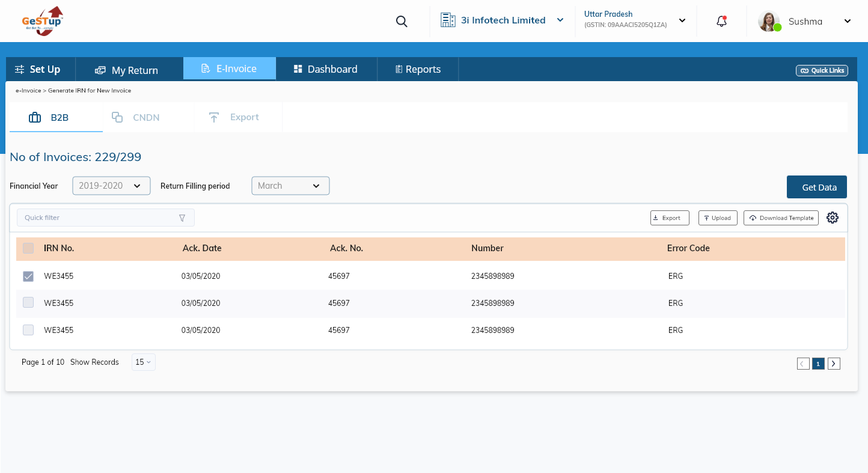Uncheck the first WE3455 row checkbox
Screen dimensions: 868x473
[28, 276]
